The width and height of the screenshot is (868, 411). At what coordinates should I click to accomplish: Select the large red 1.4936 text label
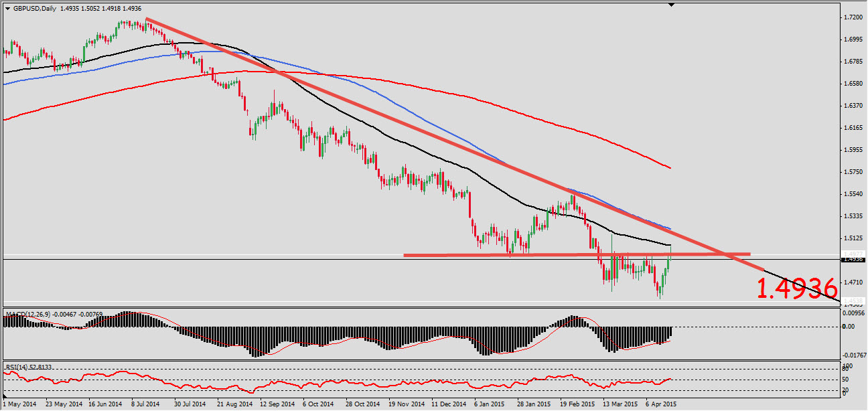pos(797,289)
